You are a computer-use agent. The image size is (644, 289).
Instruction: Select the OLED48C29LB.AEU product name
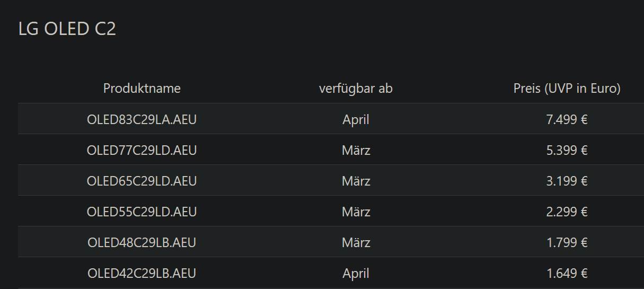click(142, 242)
